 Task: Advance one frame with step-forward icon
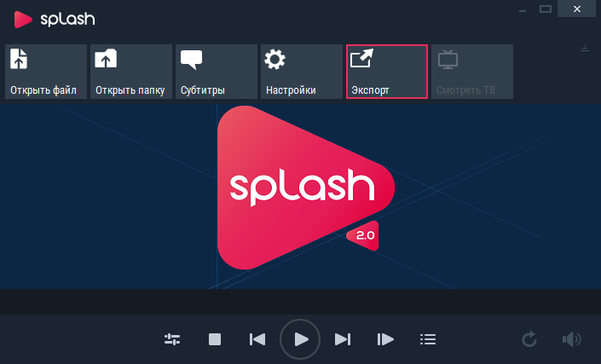coord(385,339)
